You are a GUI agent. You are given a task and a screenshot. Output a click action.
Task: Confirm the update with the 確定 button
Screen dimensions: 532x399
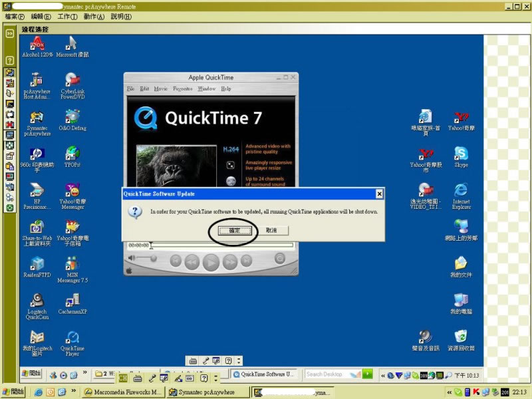[x=235, y=231]
